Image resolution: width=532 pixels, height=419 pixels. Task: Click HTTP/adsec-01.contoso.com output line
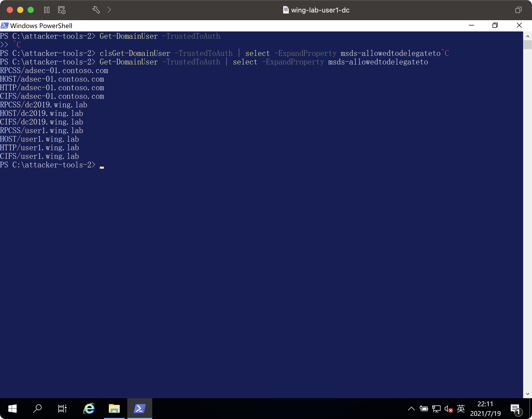(x=52, y=88)
